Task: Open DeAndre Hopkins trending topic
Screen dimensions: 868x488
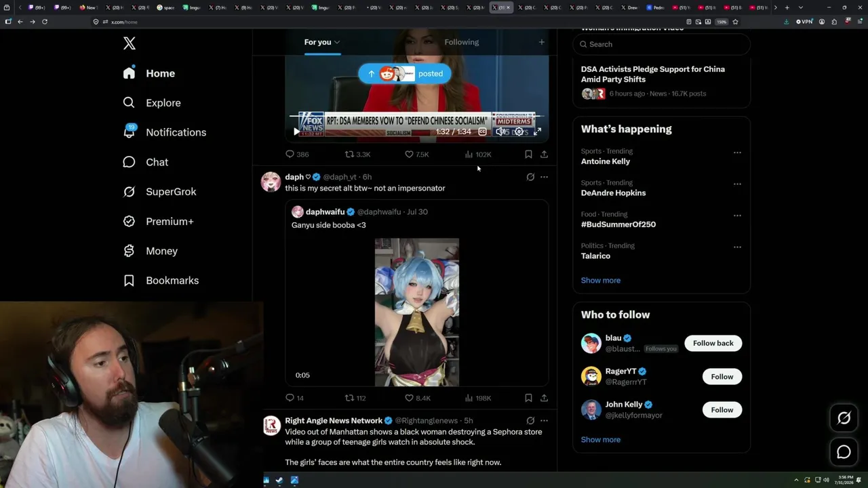Action: (613, 193)
